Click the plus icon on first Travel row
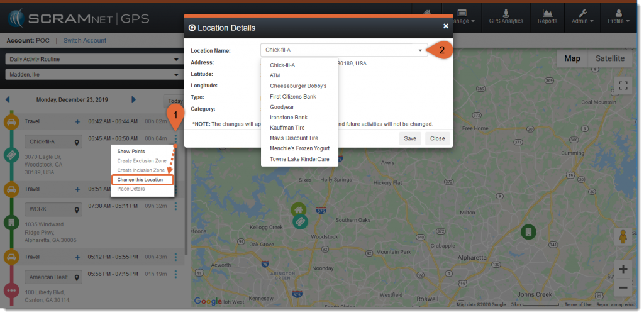The height and width of the screenshot is (315, 644). (78, 121)
